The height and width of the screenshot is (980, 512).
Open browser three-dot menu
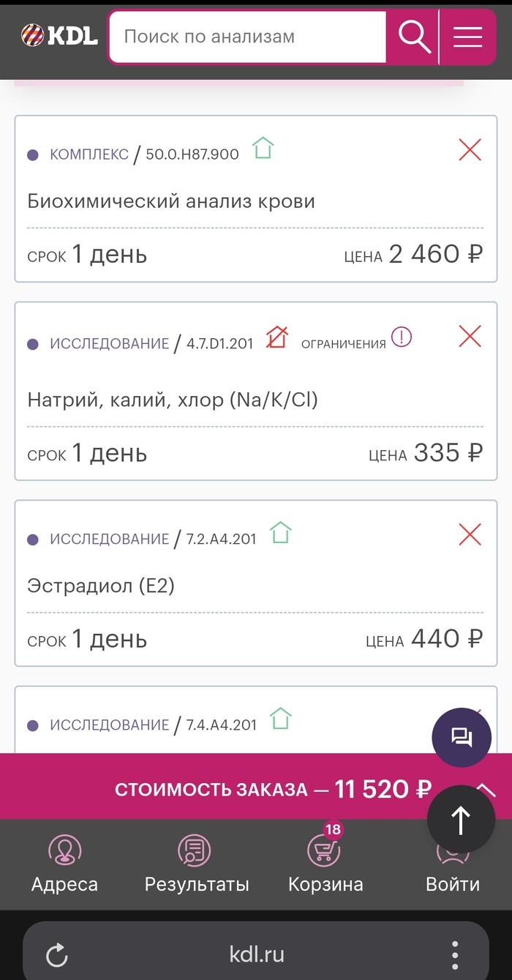click(455, 954)
